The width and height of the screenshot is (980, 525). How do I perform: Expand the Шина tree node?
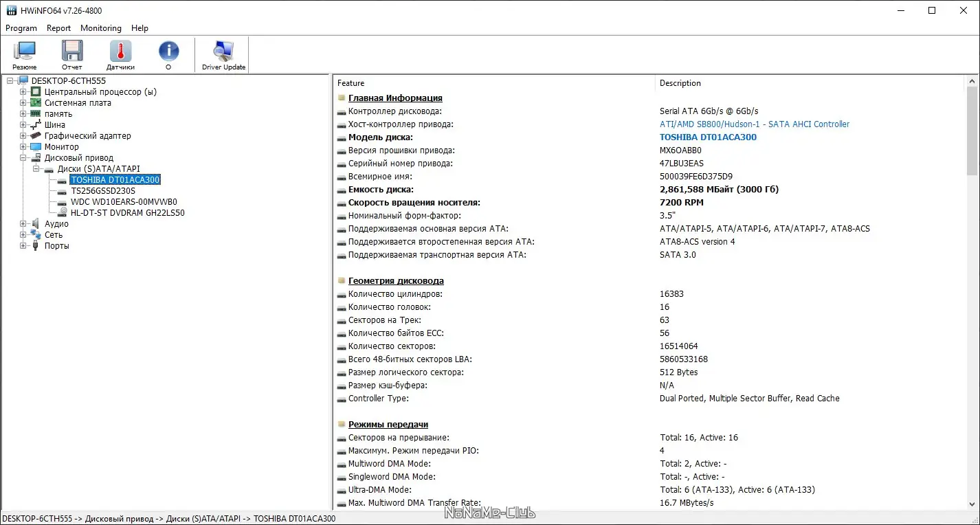tap(23, 125)
